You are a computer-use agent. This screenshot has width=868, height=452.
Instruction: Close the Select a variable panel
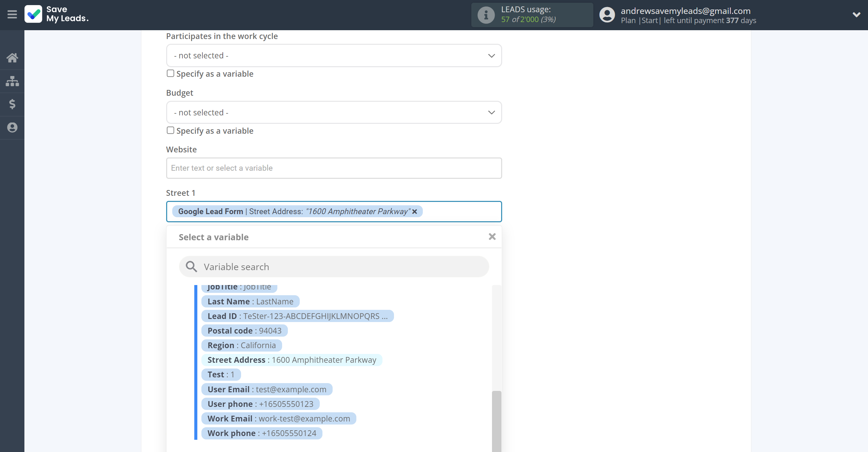pos(492,237)
